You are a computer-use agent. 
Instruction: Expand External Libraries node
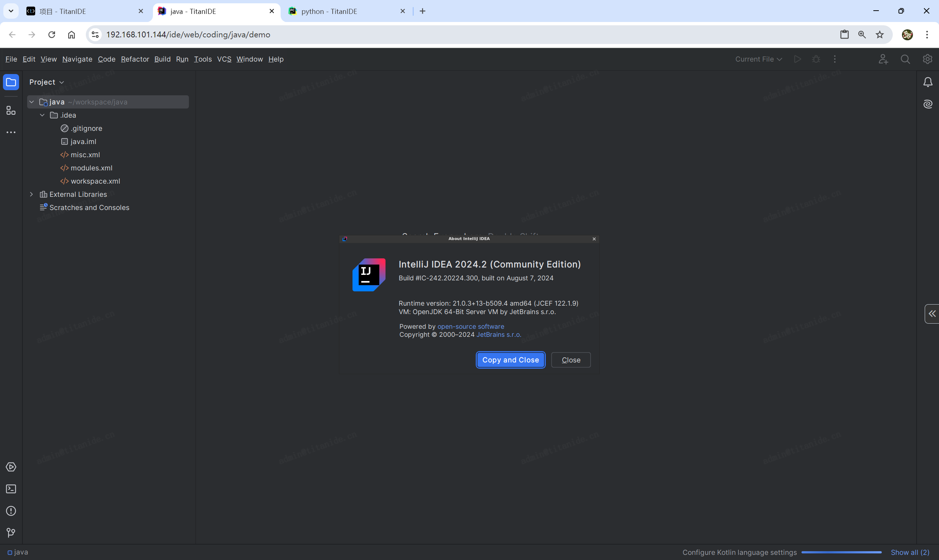32,194
